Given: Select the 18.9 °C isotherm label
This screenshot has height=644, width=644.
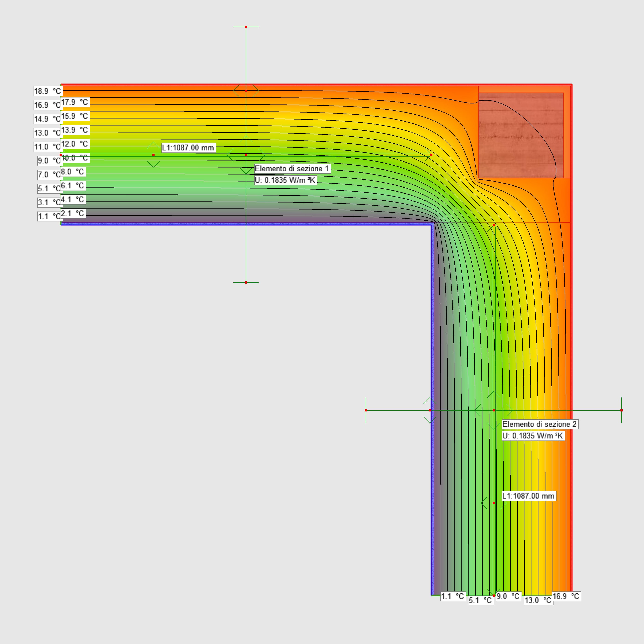Looking at the screenshot, I should pos(48,91).
